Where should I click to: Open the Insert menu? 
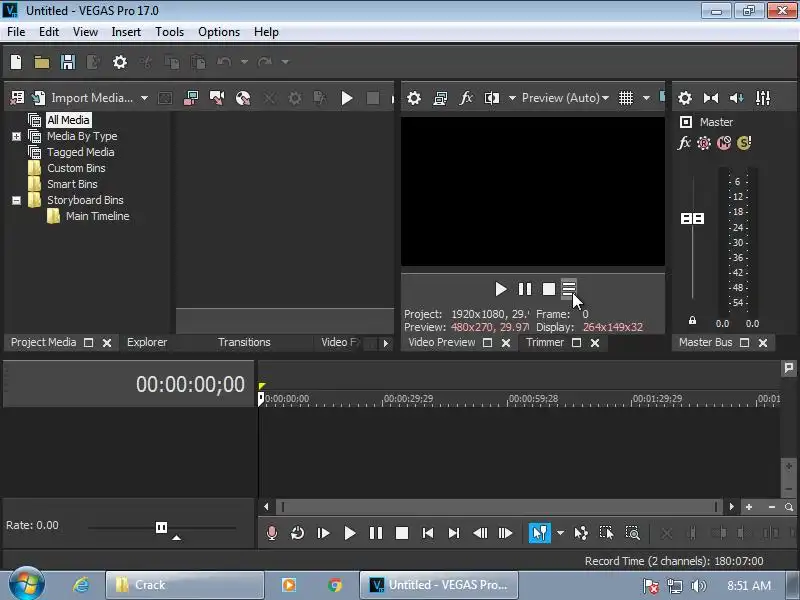tap(126, 32)
